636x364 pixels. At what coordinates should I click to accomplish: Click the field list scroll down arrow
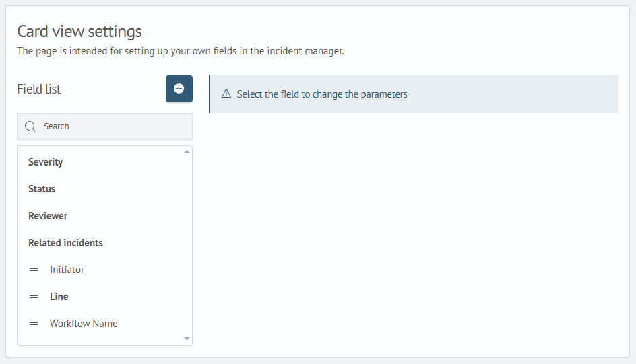point(187,338)
